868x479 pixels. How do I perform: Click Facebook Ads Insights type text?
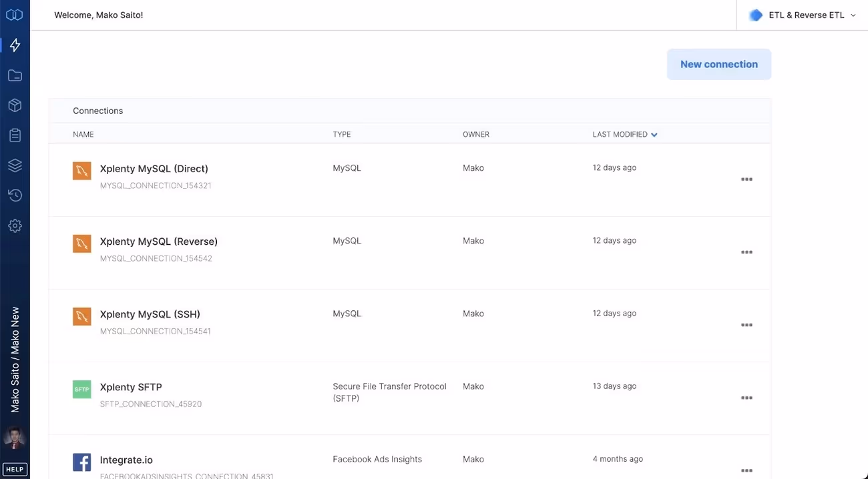coord(377,459)
